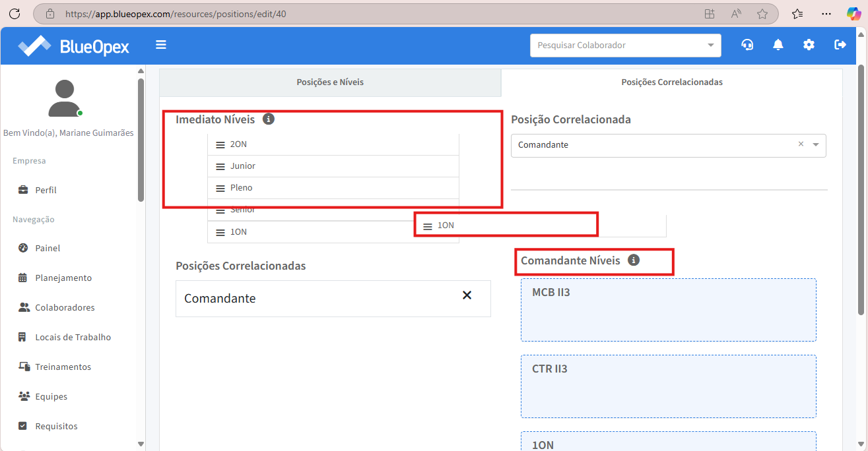Viewport: 868px width, 451px height.
Task: Open Perfil in the sidebar
Action: (46, 190)
